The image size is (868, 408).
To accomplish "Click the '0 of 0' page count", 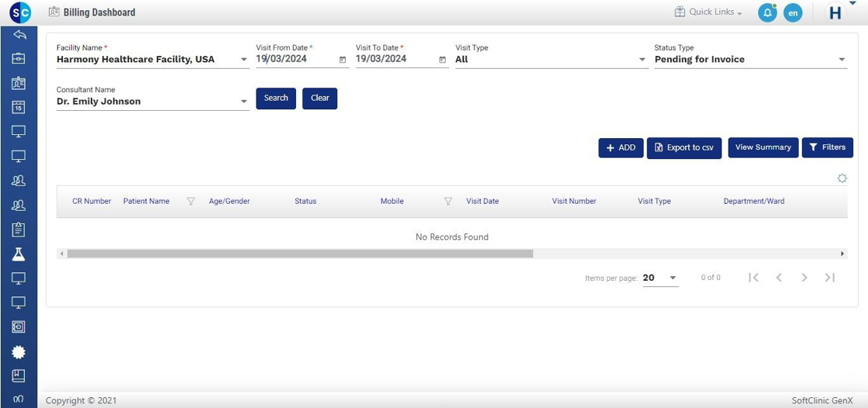I will tap(711, 278).
